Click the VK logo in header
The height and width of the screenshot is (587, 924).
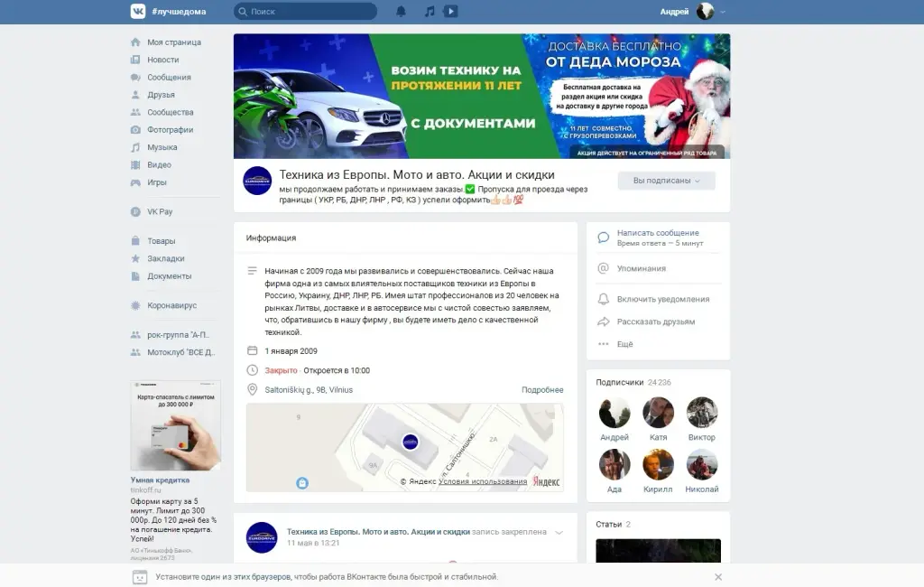click(138, 11)
